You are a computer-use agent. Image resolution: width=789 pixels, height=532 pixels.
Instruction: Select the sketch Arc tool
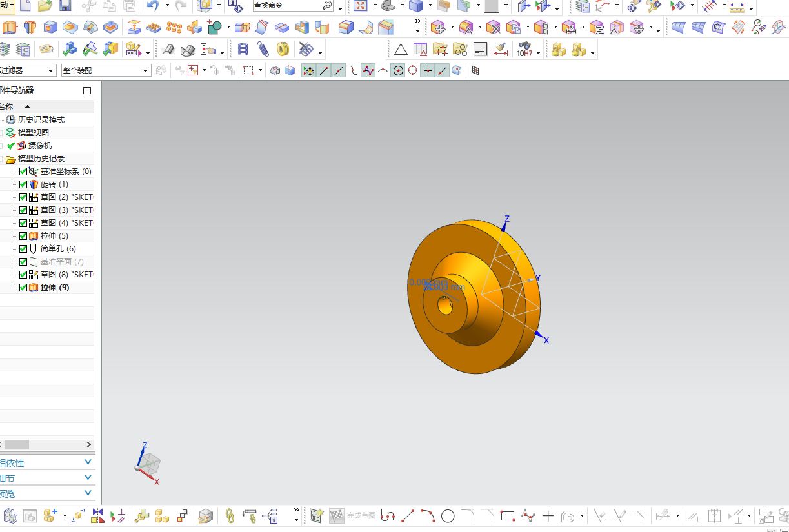428,516
